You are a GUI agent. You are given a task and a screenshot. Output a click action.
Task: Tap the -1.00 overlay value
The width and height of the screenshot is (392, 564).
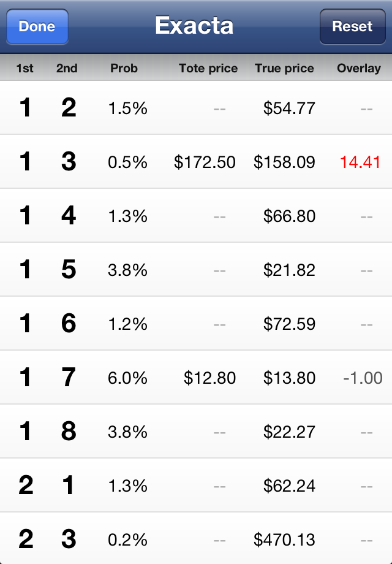pyautogui.click(x=363, y=378)
